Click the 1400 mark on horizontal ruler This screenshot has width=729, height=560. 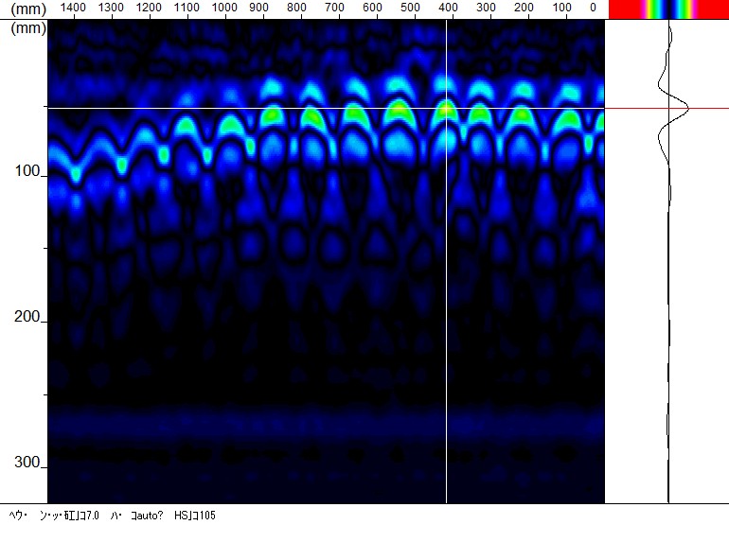73,8
